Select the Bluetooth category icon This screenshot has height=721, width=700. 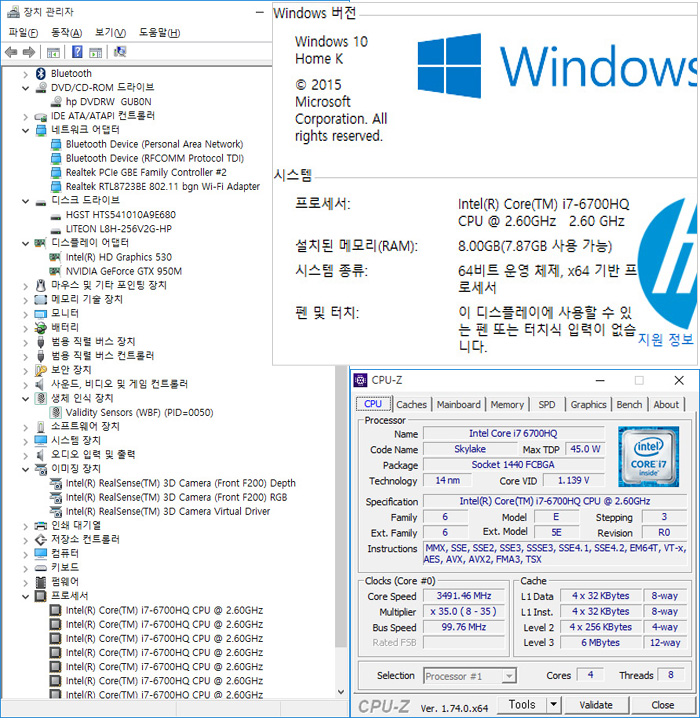tap(41, 74)
